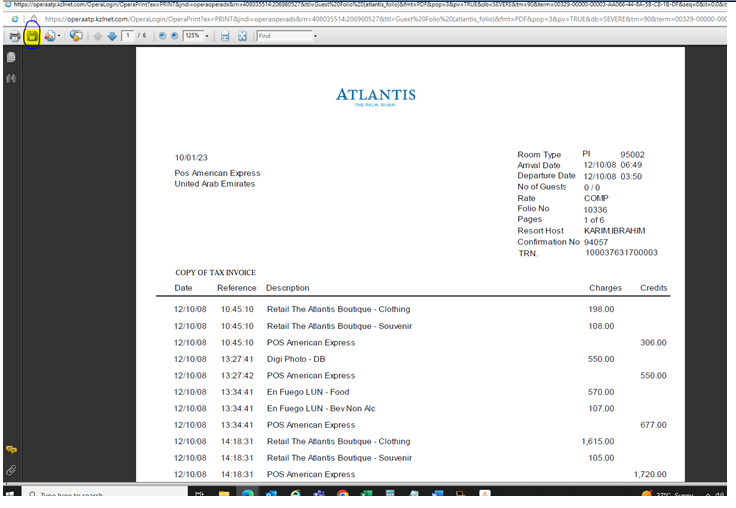Click the Save a copy icon
Screen dimensions: 736x508
(32, 36)
